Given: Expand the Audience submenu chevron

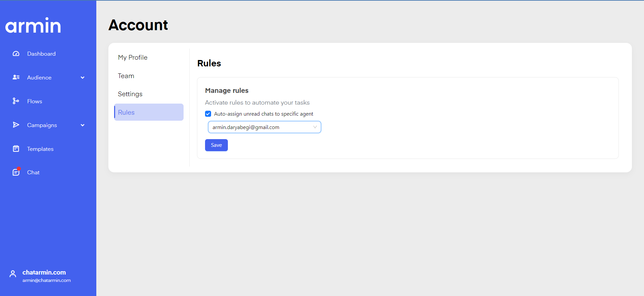Looking at the screenshot, I should point(83,78).
